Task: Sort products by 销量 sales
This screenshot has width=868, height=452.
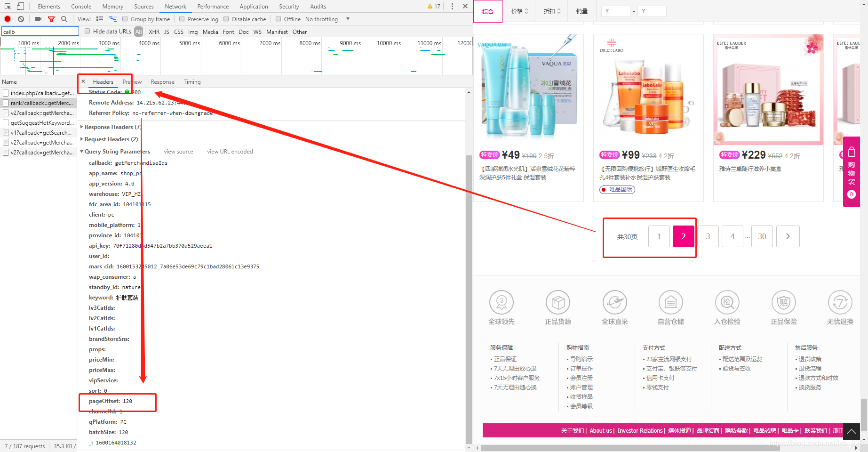Action: pyautogui.click(x=582, y=11)
